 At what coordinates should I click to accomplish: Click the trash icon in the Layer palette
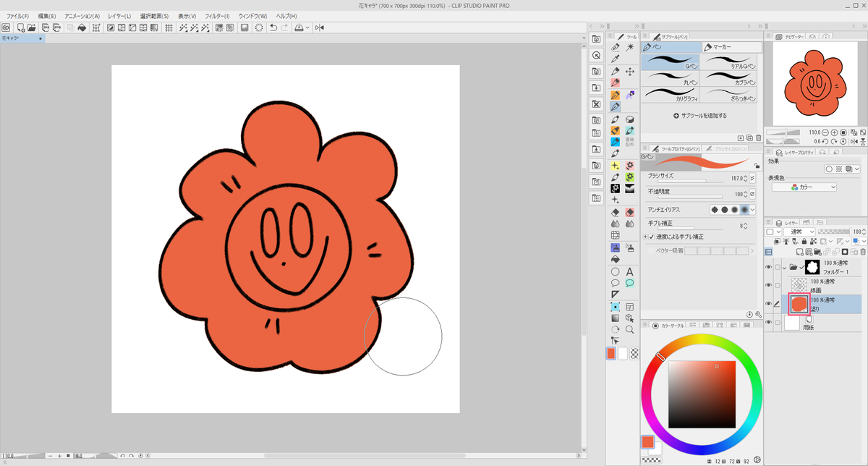point(862,252)
